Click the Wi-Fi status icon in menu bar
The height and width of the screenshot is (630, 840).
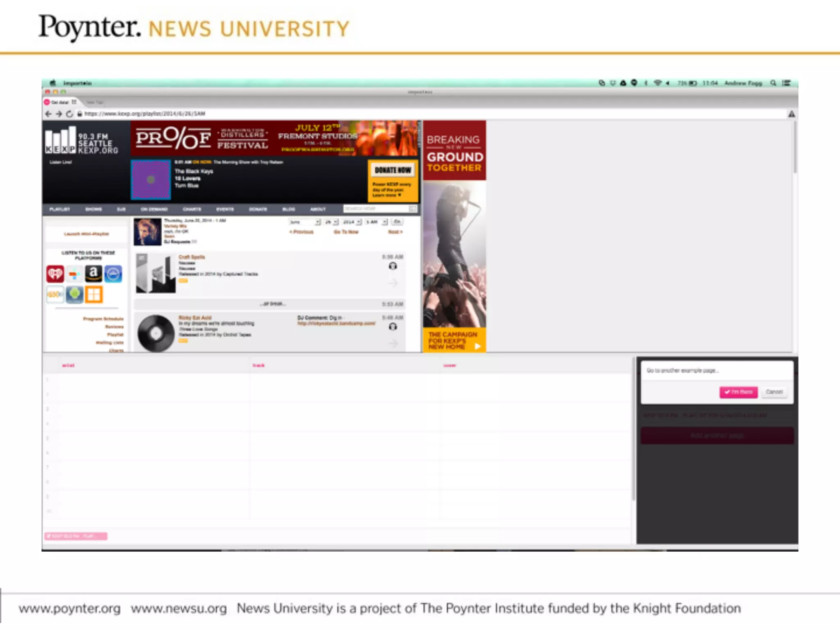657,83
